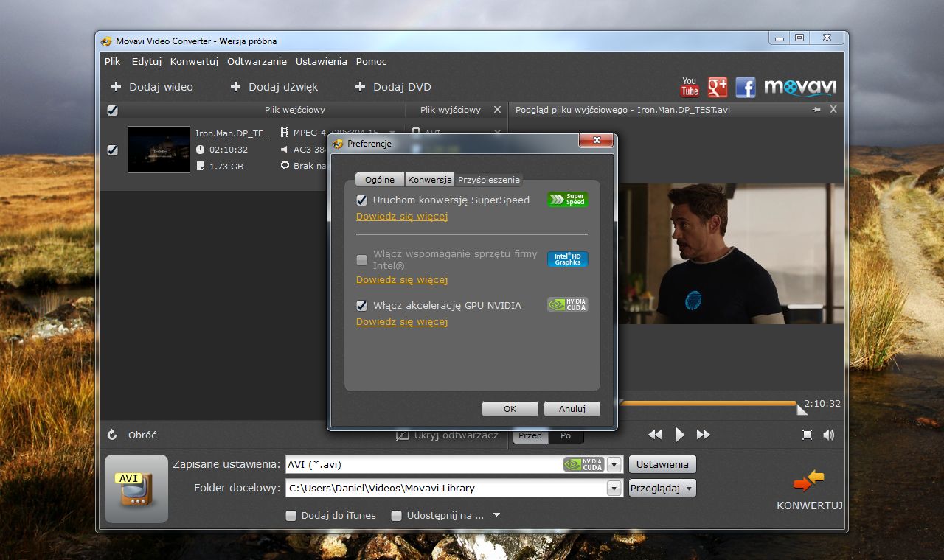
Task: Open the Ustawienia menu
Action: click(x=322, y=62)
